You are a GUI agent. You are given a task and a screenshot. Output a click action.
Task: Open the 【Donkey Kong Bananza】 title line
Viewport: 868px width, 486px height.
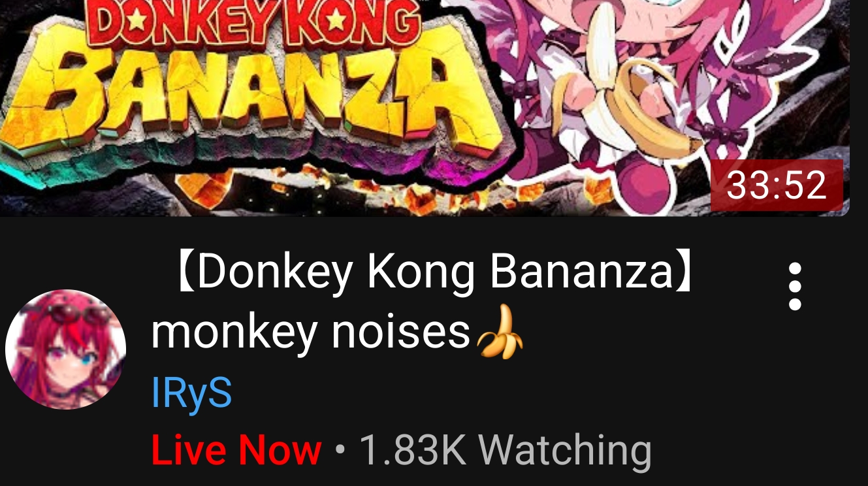pyautogui.click(x=432, y=272)
